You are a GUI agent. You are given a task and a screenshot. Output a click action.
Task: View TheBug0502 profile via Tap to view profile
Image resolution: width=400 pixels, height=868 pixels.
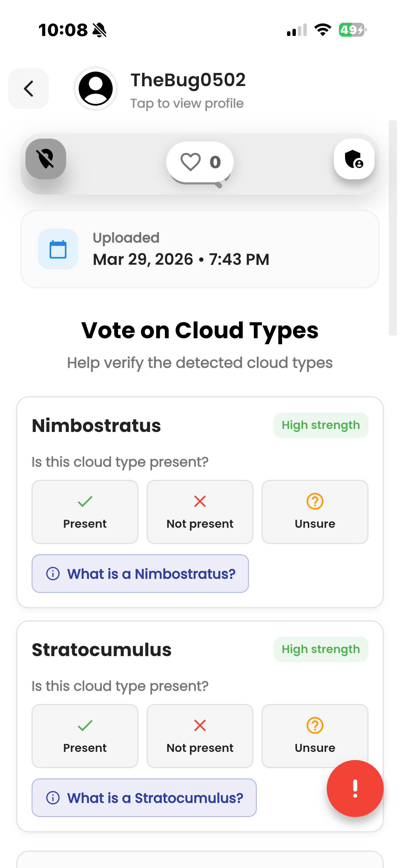pyautogui.click(x=187, y=103)
